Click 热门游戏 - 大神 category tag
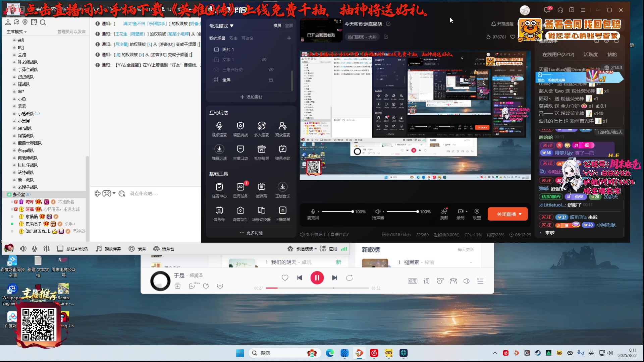The height and width of the screenshot is (362, 644). tap(362, 37)
